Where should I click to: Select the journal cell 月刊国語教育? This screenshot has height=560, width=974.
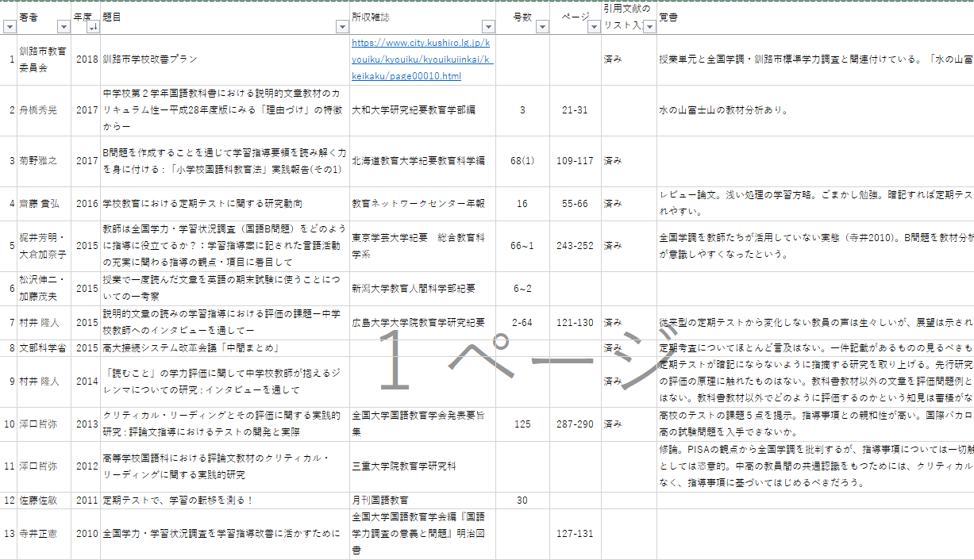coord(422,501)
